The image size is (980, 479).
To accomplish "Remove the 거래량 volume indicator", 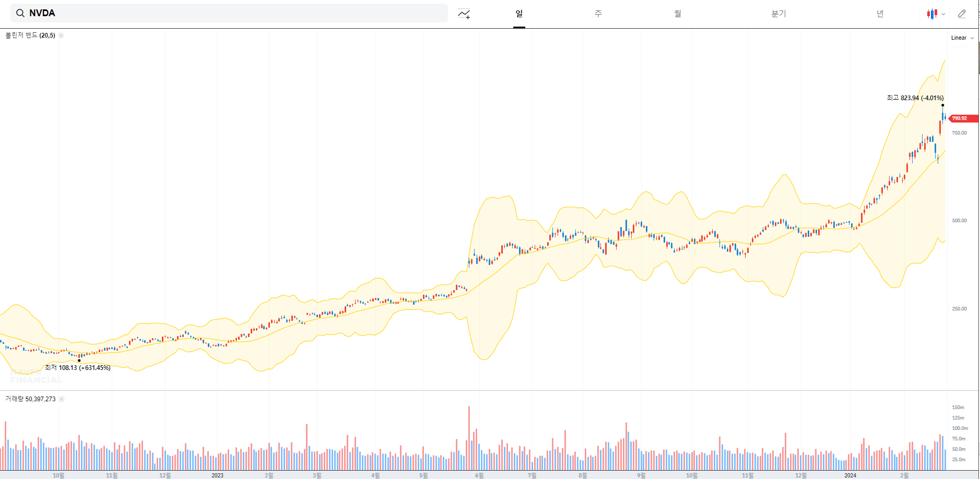I will (x=62, y=399).
